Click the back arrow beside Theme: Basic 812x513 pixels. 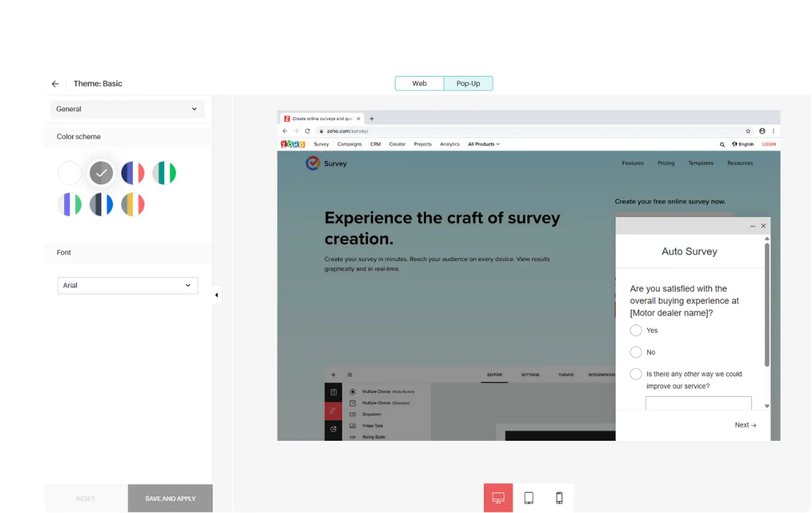(55, 84)
